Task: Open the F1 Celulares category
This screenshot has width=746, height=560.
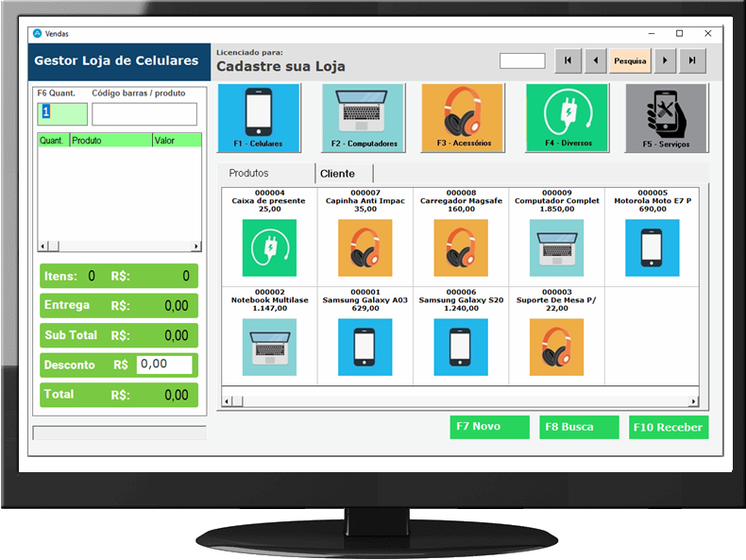Action: (259, 118)
